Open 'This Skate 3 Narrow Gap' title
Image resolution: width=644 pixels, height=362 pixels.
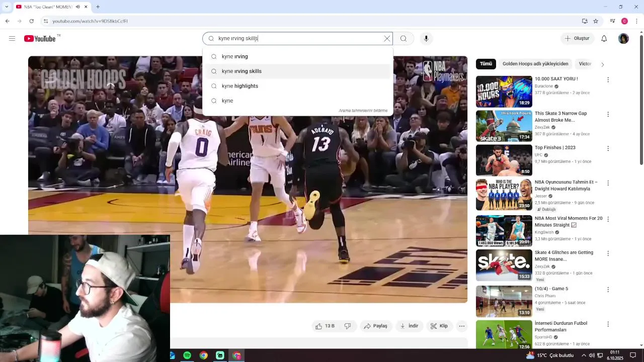[x=560, y=117]
